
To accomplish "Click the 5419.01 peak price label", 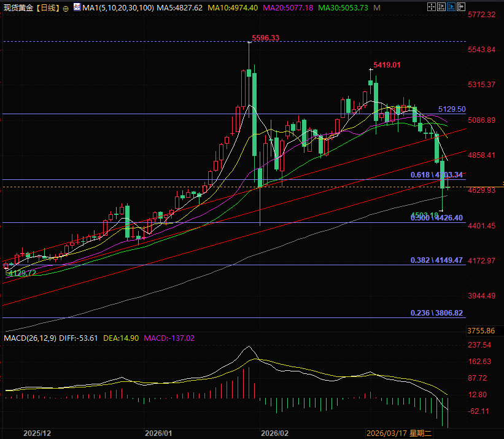I will (x=387, y=65).
